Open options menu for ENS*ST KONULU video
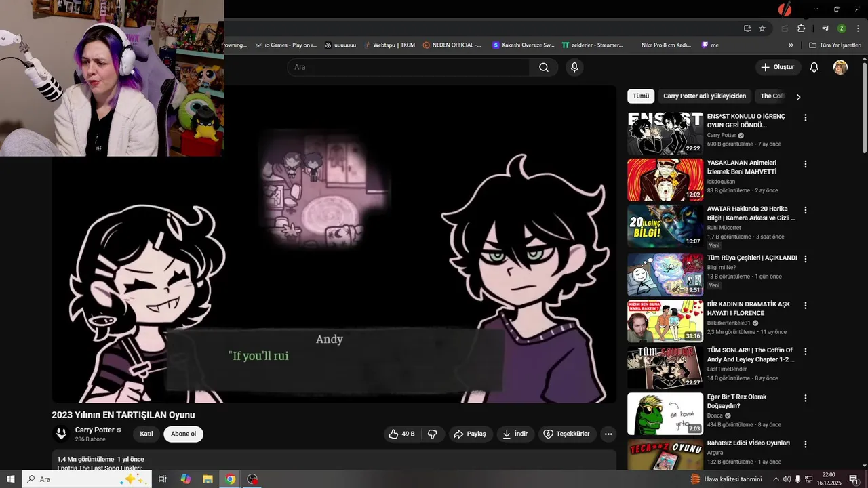The width and height of the screenshot is (868, 488). (x=806, y=117)
